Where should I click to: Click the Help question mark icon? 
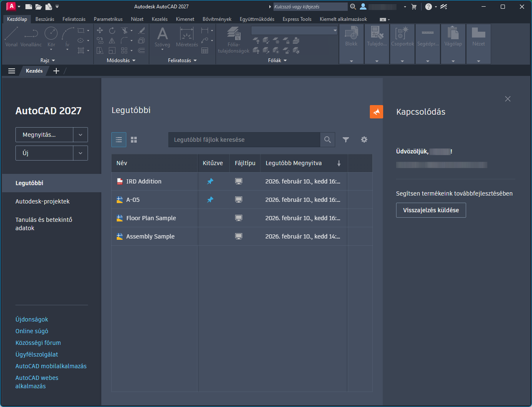(x=429, y=7)
